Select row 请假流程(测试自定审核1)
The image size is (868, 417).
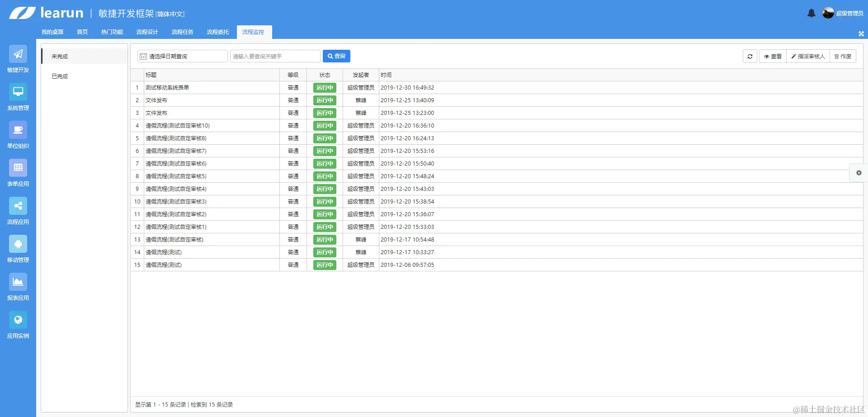pyautogui.click(x=497, y=227)
